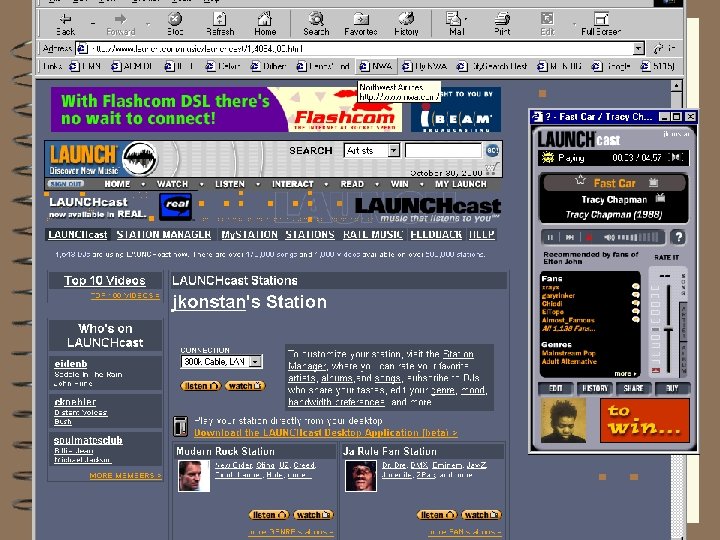Switch to the MySTATION tab
Image resolution: width=720 pixels, height=540 pixels.
(x=249, y=235)
